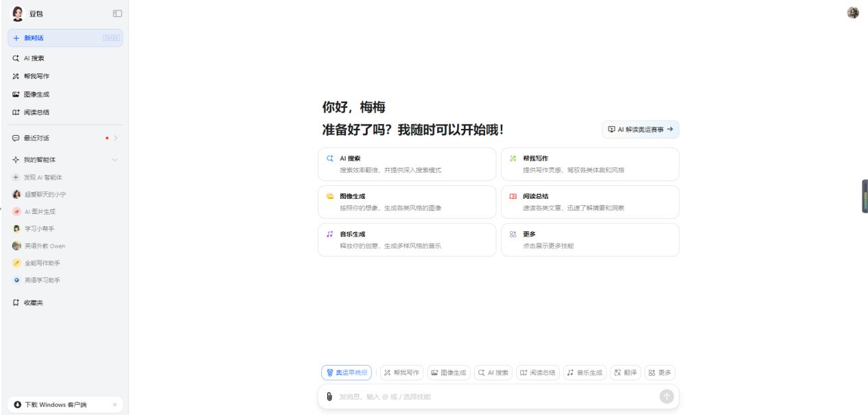Dismiss the Windows client download banner
Viewport: 868px width, 415px height.
pyautogui.click(x=115, y=405)
